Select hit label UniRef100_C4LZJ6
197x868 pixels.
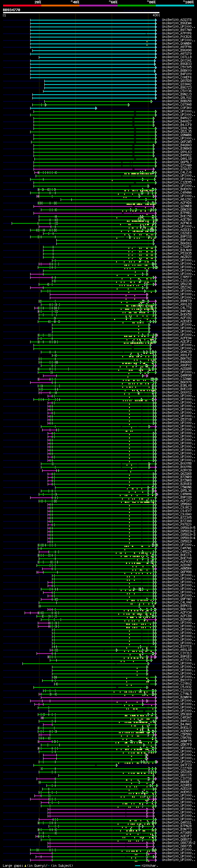[177, 172]
